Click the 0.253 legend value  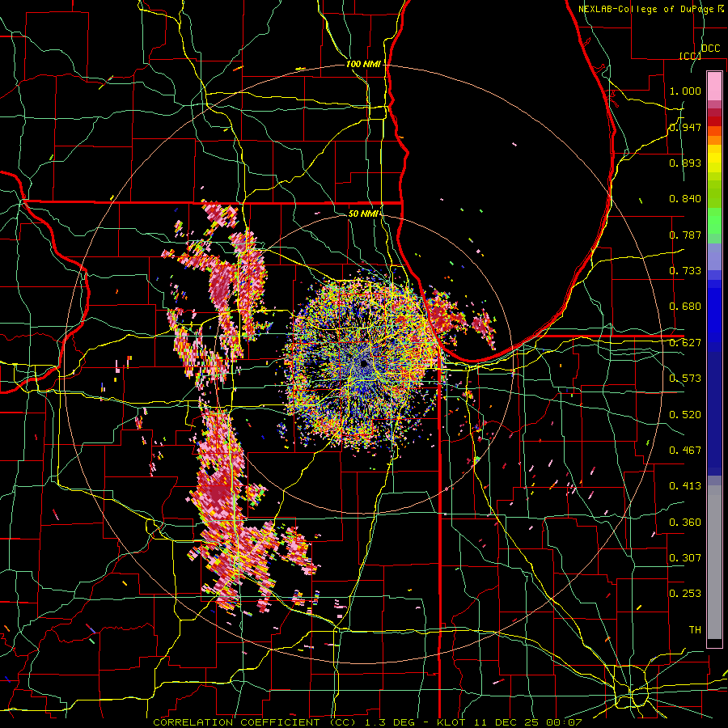coord(685,594)
